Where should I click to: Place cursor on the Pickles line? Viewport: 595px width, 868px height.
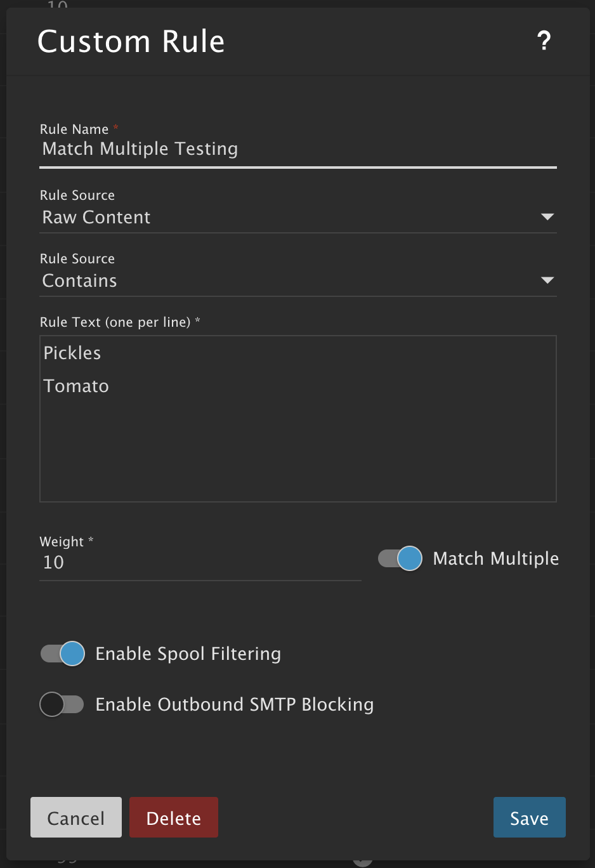coord(72,353)
